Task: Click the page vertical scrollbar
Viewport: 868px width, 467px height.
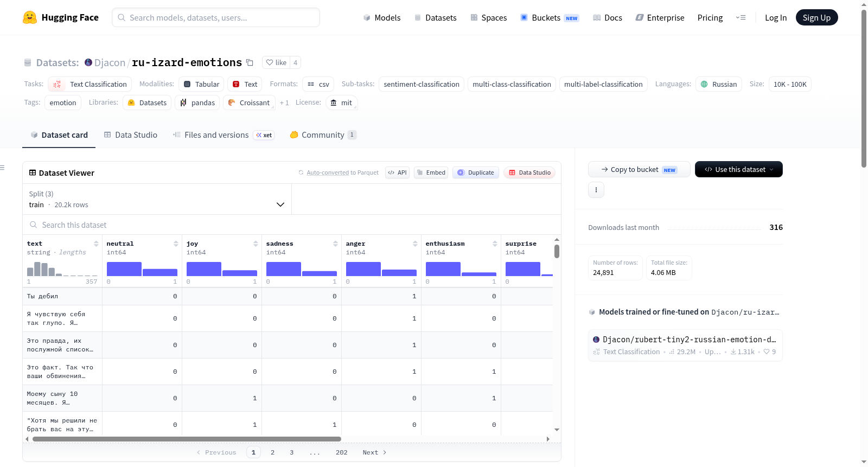Action: coord(864,88)
